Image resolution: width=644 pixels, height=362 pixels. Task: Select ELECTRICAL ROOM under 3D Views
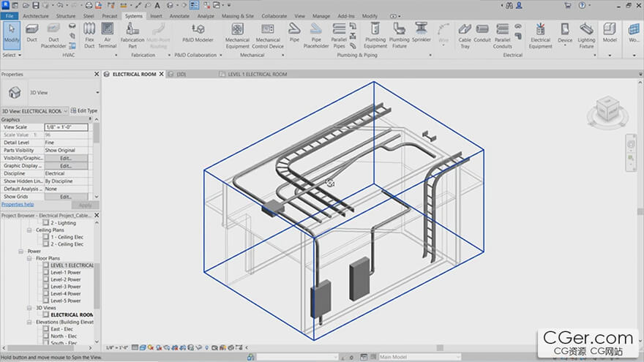coord(72,314)
